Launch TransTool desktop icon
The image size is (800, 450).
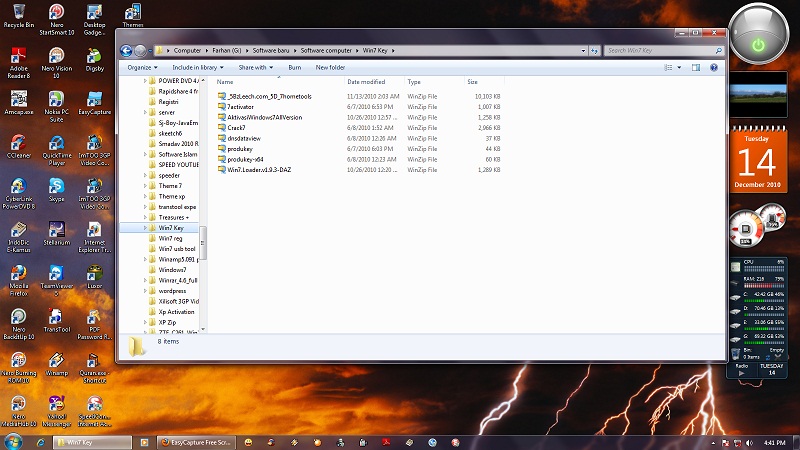pos(57,320)
